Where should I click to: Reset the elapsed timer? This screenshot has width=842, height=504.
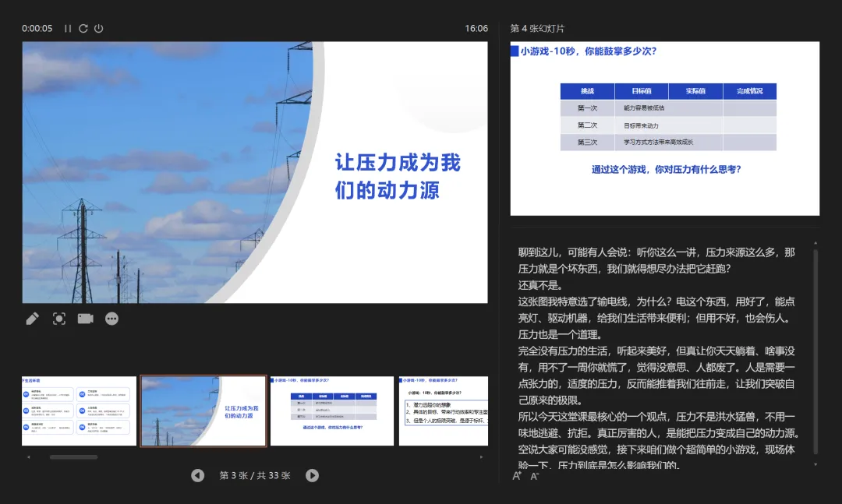[x=83, y=29]
